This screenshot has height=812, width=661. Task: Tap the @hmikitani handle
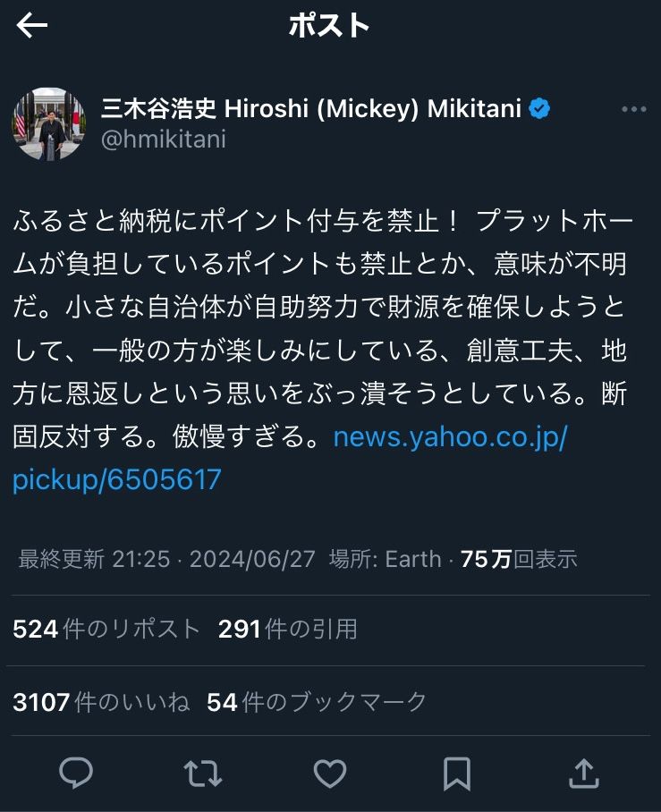pyautogui.click(x=163, y=140)
